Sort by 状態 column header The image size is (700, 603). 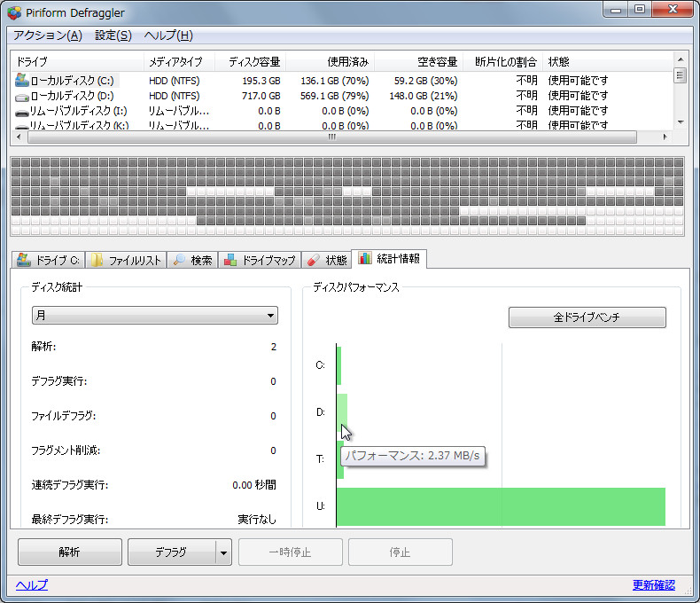608,62
